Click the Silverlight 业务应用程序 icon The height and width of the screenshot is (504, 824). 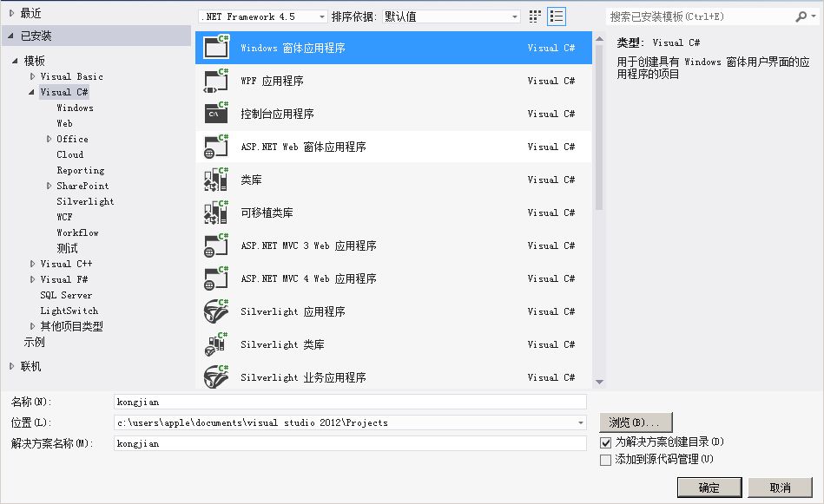(216, 377)
